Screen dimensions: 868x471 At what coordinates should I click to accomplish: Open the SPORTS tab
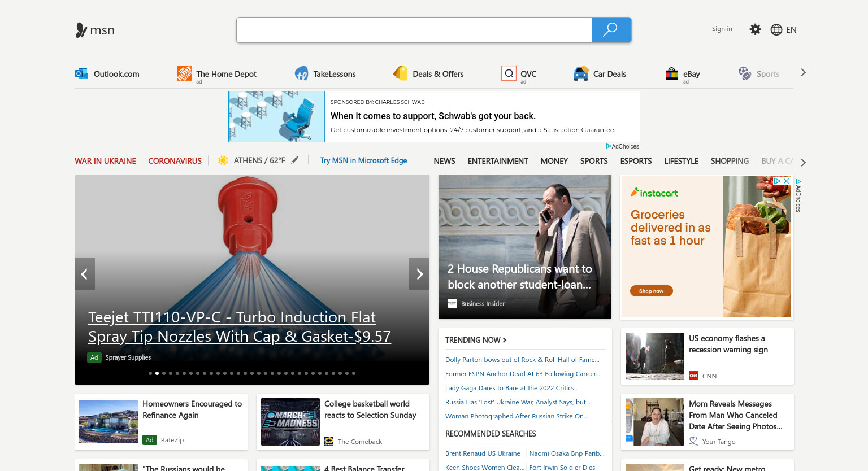[x=594, y=161]
